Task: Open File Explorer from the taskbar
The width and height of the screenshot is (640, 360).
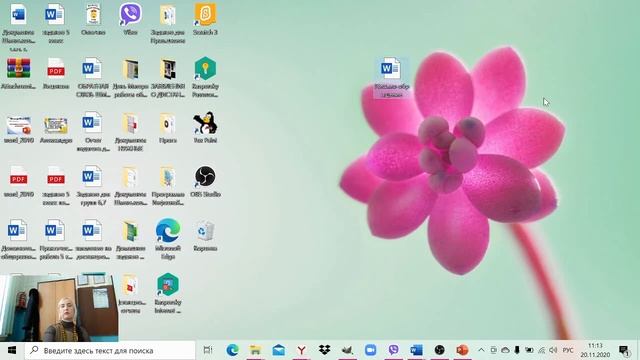Action: tap(255, 350)
